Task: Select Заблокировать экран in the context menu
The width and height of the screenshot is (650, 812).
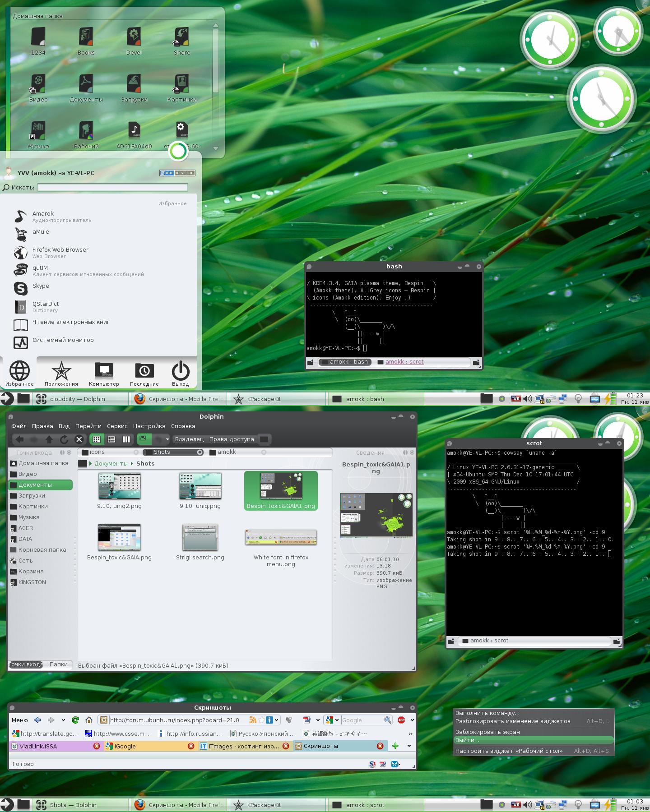Action: click(534, 732)
